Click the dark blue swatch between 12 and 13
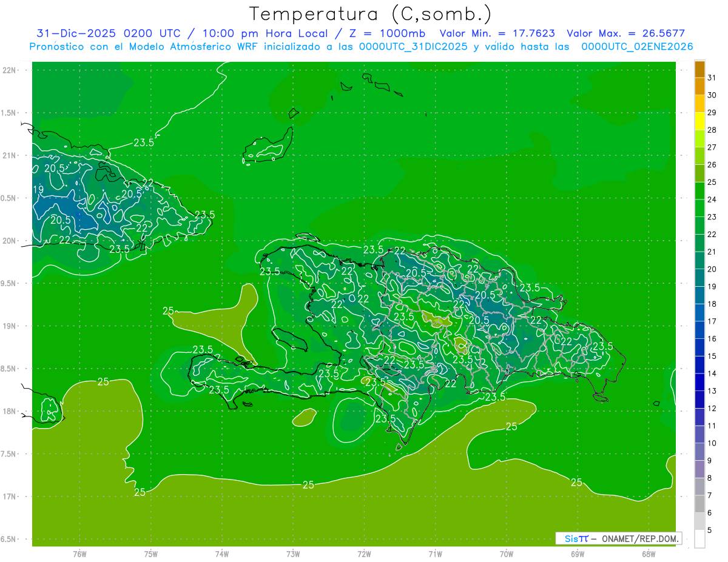This screenshot has width=728, height=562. click(699, 400)
